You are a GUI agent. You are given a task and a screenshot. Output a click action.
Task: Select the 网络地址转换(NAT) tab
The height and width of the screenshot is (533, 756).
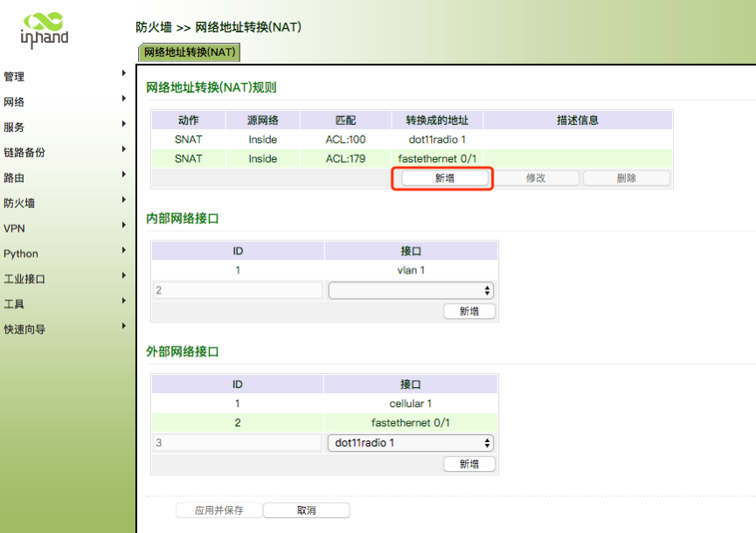pyautogui.click(x=190, y=52)
